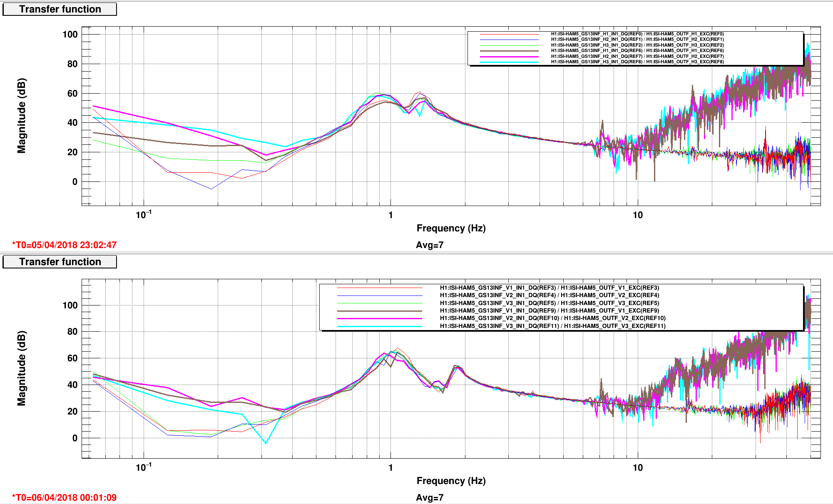Click the Avg=7 label under the bottom plot

430,498
